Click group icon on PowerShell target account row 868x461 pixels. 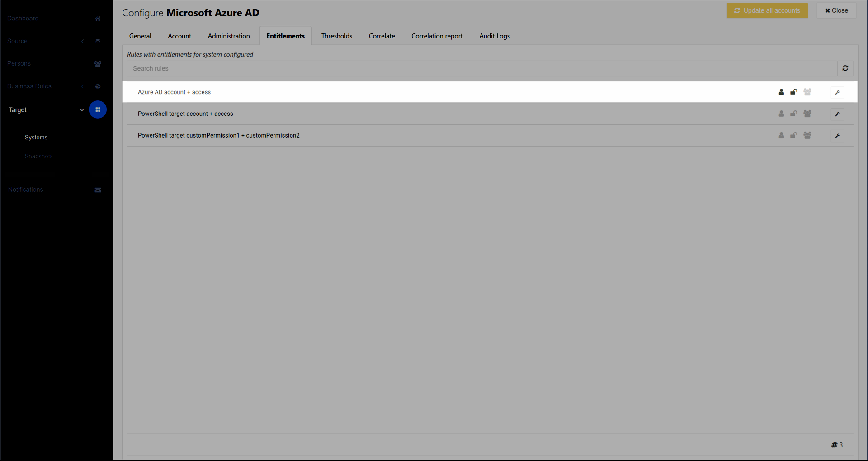(x=807, y=114)
